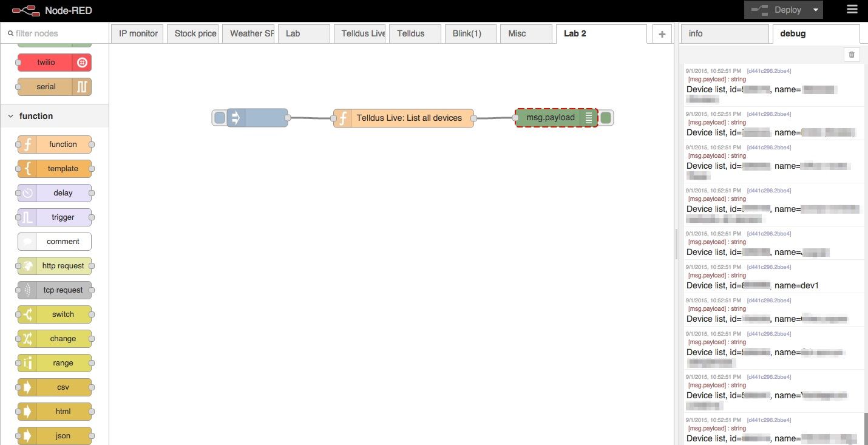This screenshot has width=868, height=445.
Task: Click the function node's output port
Action: pyautogui.click(x=474, y=118)
